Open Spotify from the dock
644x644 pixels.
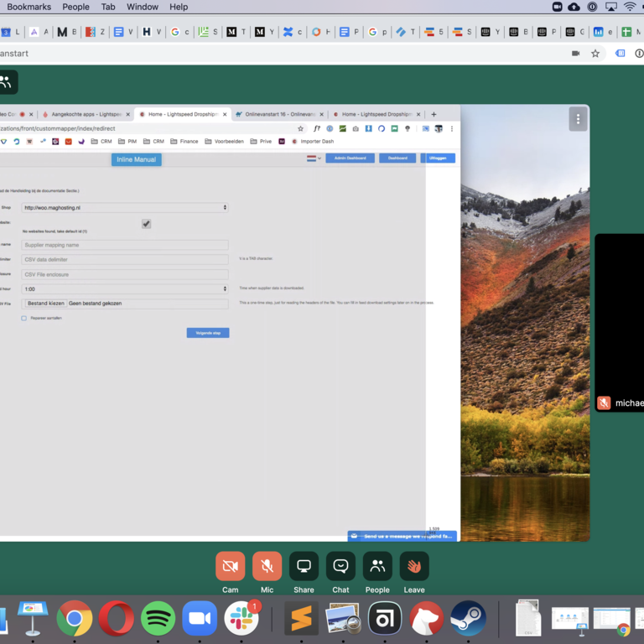(x=158, y=620)
